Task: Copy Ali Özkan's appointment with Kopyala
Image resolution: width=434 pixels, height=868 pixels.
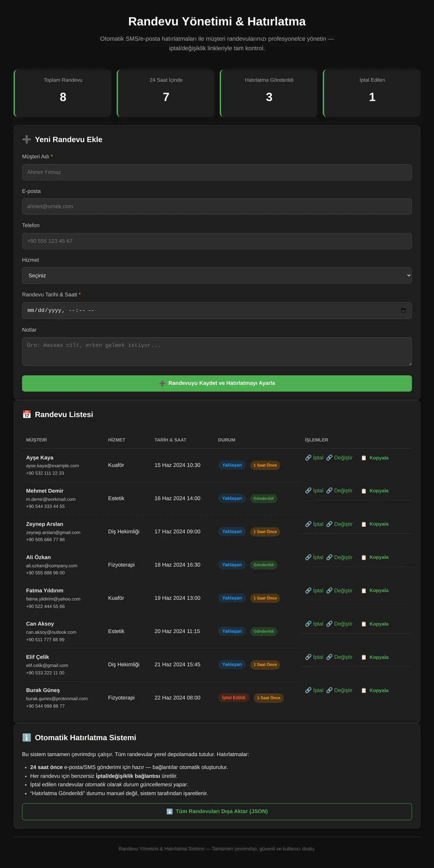Action: coord(374,557)
